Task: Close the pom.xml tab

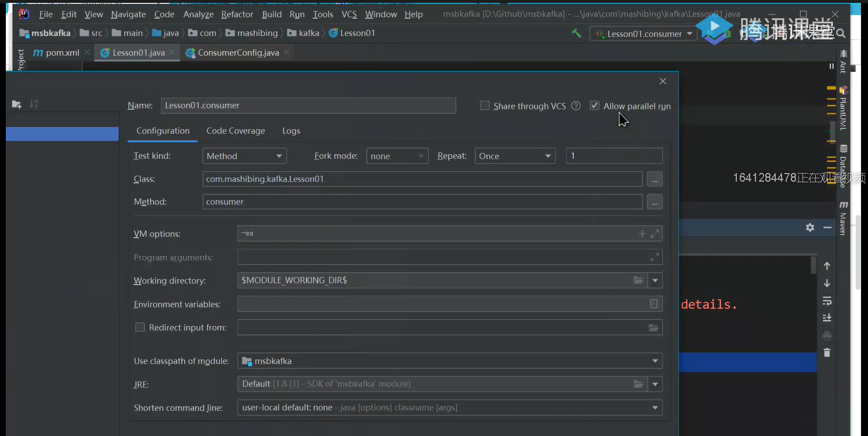Action: click(x=87, y=52)
